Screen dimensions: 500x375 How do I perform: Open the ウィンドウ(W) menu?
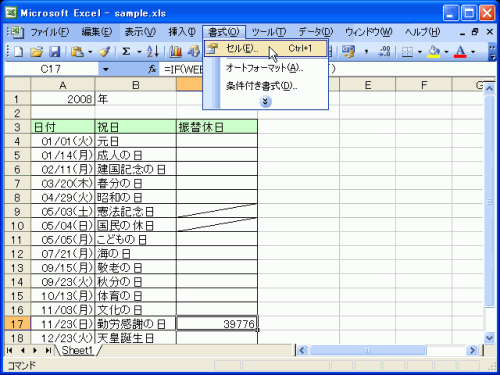(369, 32)
